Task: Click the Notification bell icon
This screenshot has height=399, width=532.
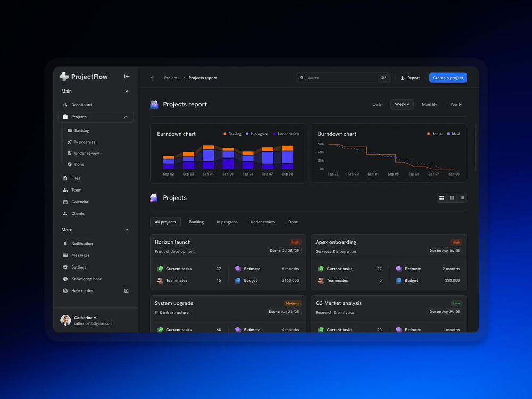Action: (65, 243)
